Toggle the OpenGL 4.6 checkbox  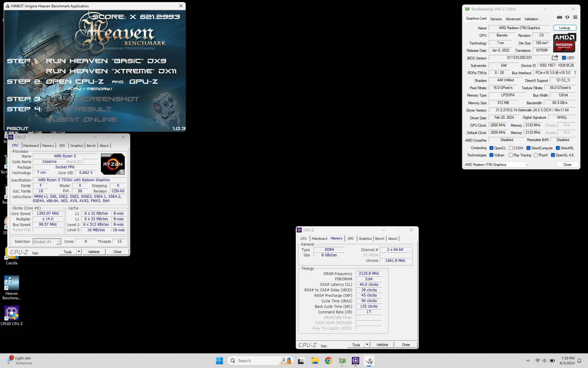click(x=553, y=155)
